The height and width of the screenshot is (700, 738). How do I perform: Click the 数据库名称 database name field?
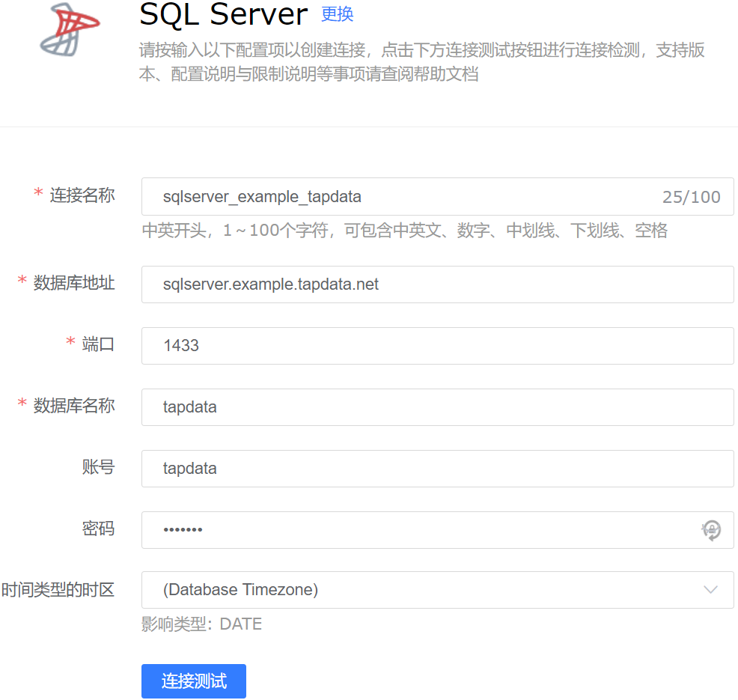point(437,407)
